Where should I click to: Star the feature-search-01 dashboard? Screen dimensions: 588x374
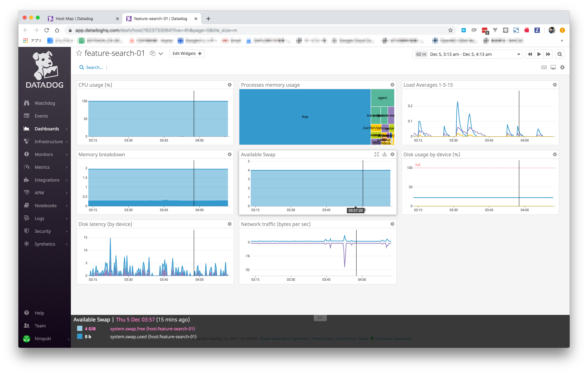click(79, 53)
